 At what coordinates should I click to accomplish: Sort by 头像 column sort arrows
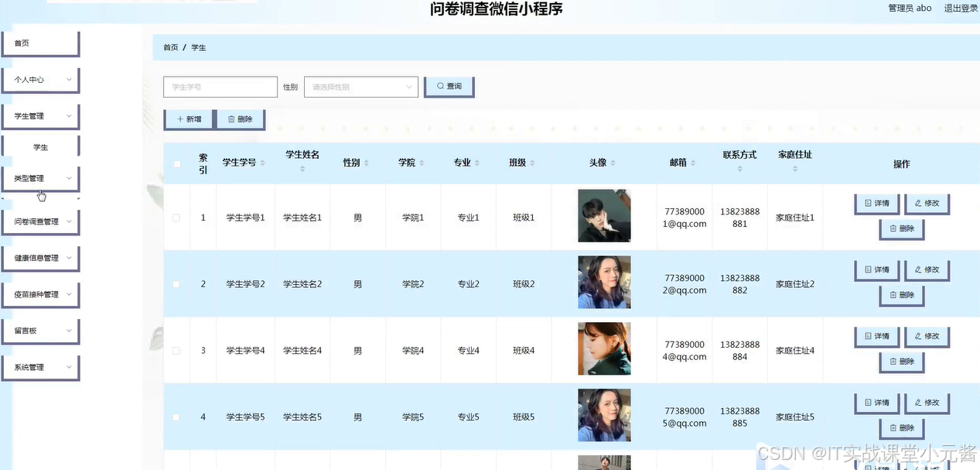click(613, 163)
